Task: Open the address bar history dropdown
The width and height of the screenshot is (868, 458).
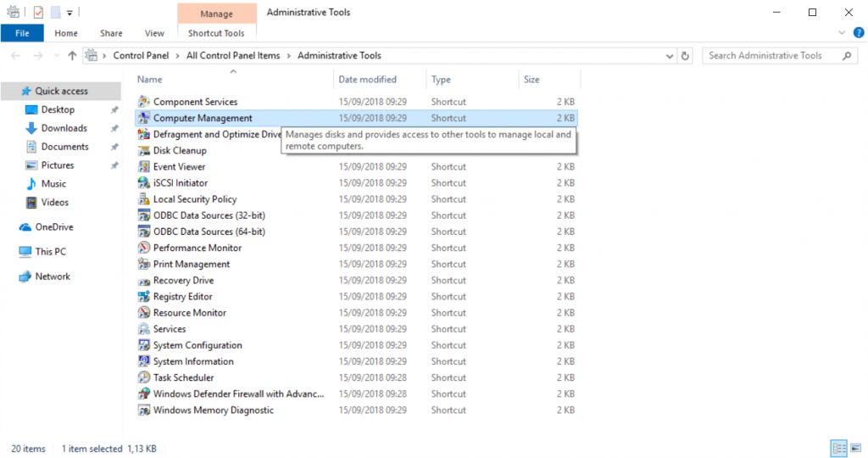Action: point(670,56)
